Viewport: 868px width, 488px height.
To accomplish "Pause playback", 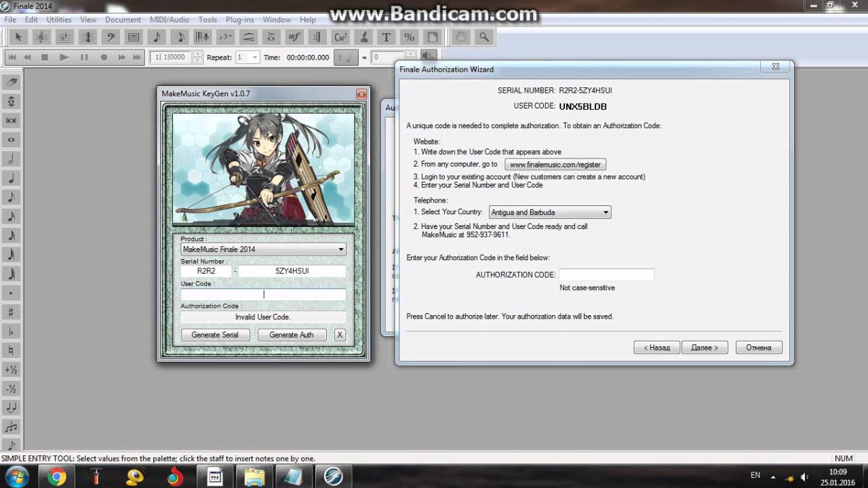I will coord(84,58).
